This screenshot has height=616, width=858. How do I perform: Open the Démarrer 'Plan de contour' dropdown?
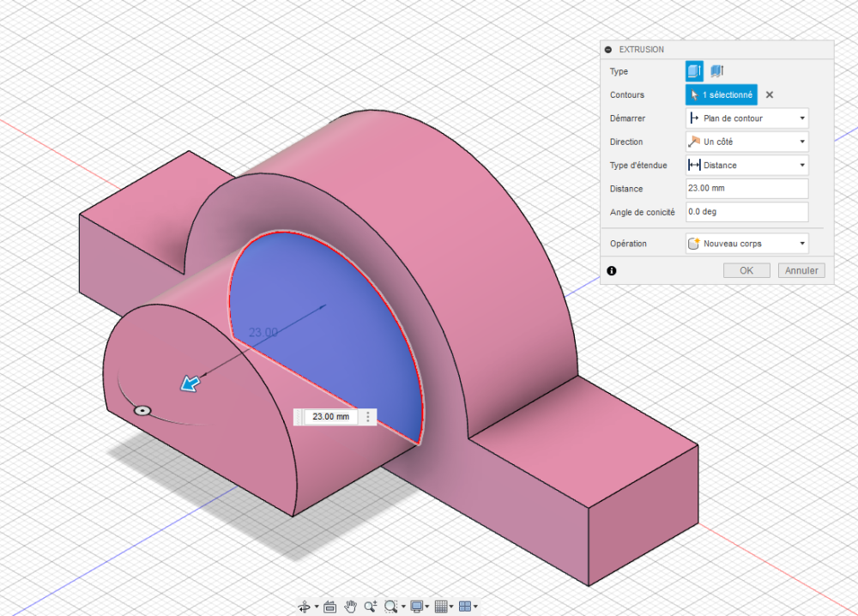click(747, 118)
